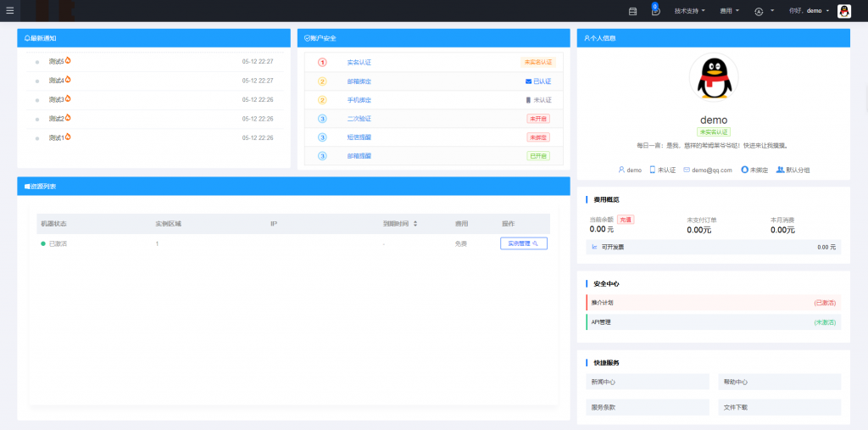Click the demo@qq.com email text

[x=712, y=170]
